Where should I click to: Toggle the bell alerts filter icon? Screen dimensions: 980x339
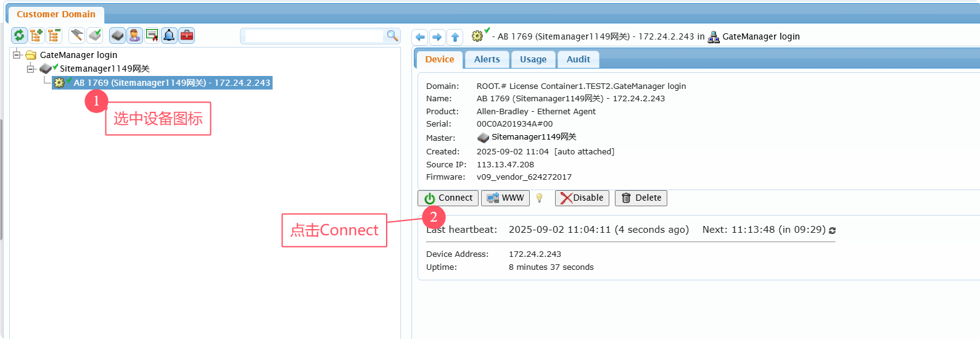(169, 36)
